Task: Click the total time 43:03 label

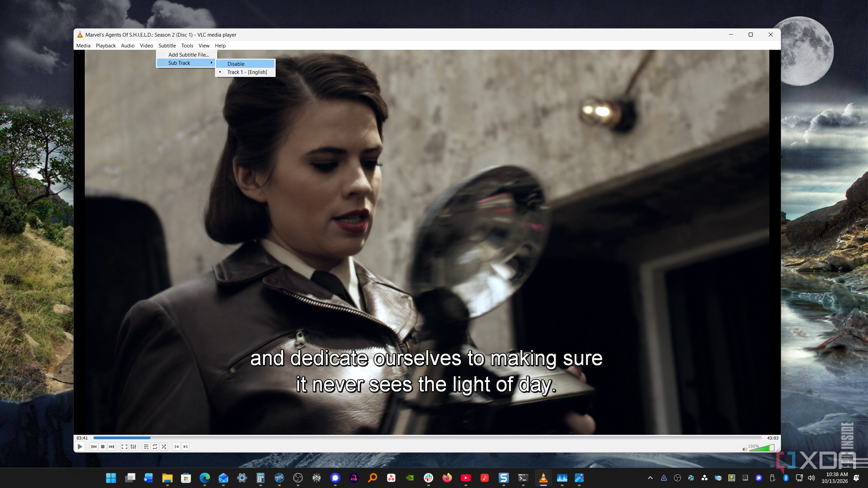Action: (772, 438)
